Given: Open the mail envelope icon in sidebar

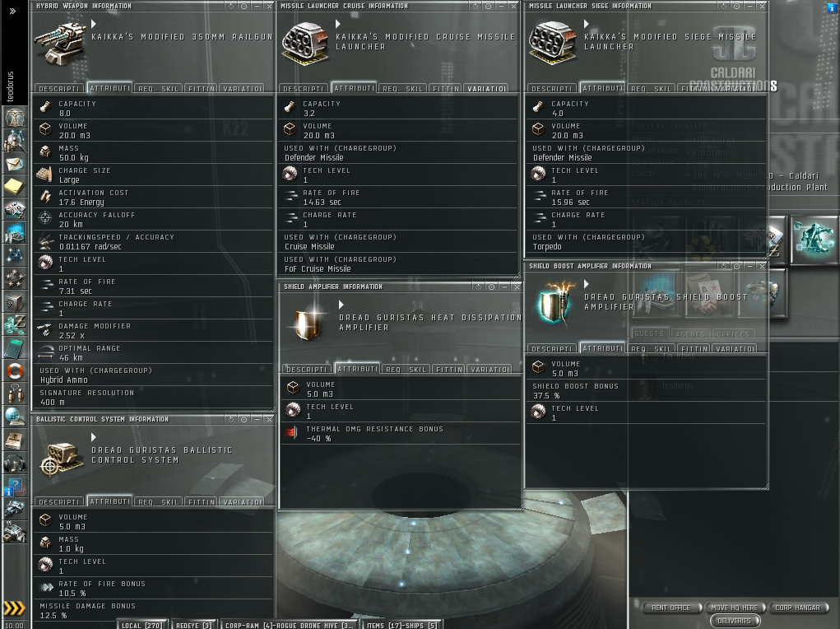Looking at the screenshot, I should (x=15, y=163).
